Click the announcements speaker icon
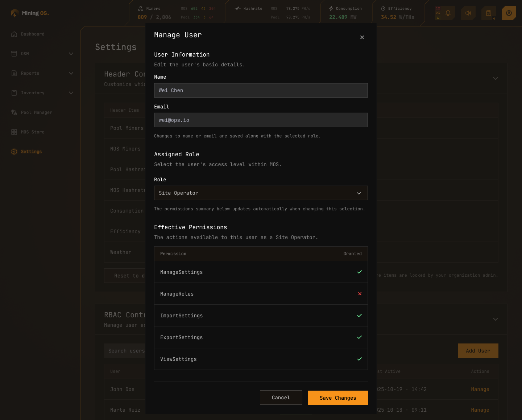 pyautogui.click(x=468, y=13)
